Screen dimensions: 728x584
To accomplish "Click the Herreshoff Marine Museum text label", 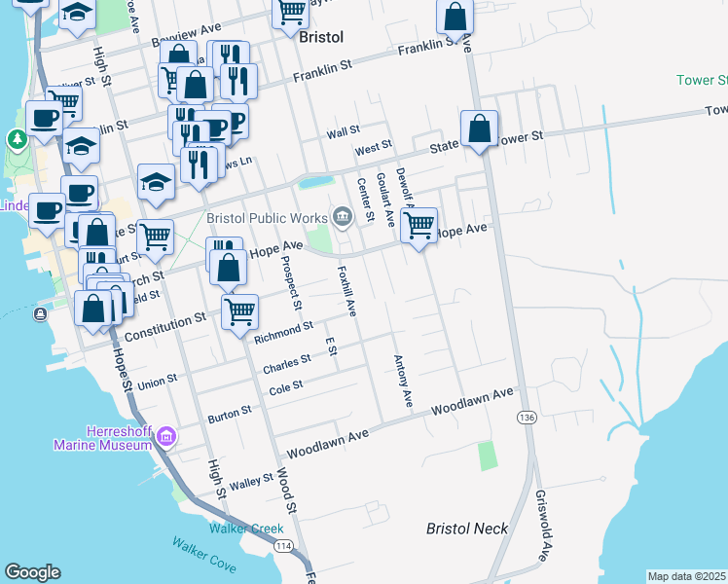I will point(105,437).
